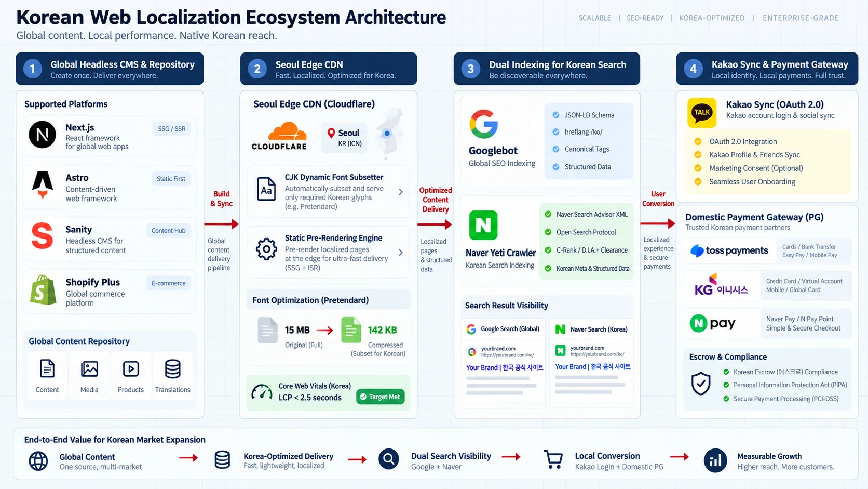Click the Content Hub tag beside Sanity
868x489 pixels.
[169, 231]
